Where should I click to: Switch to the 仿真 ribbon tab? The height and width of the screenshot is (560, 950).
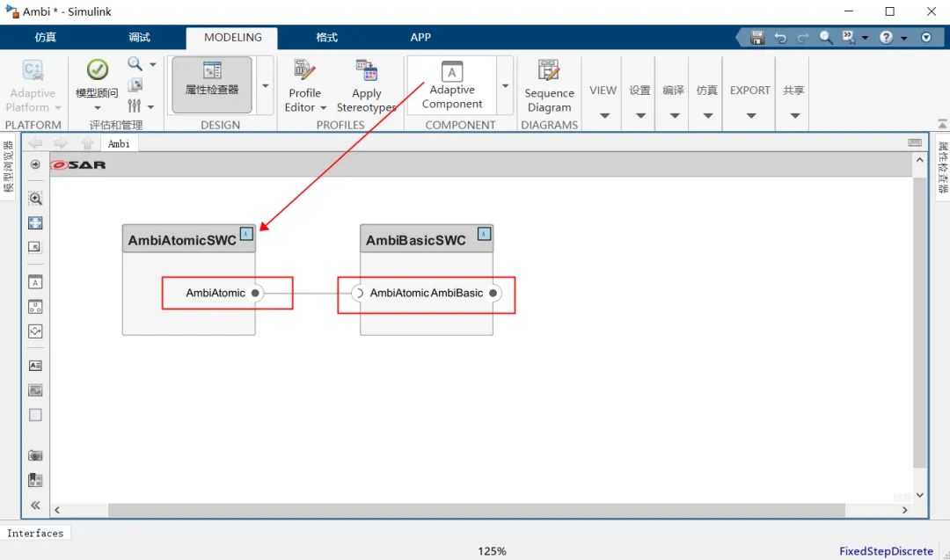(x=46, y=38)
